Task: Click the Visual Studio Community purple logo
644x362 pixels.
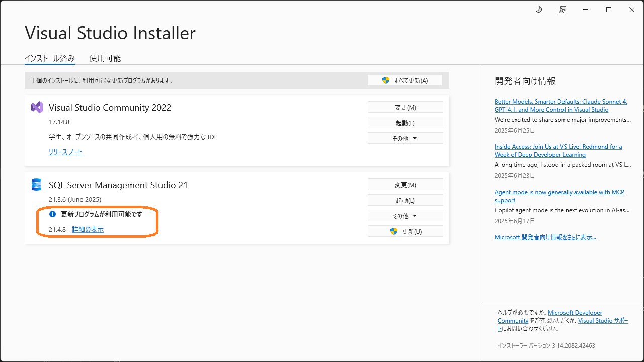Action: [x=37, y=107]
